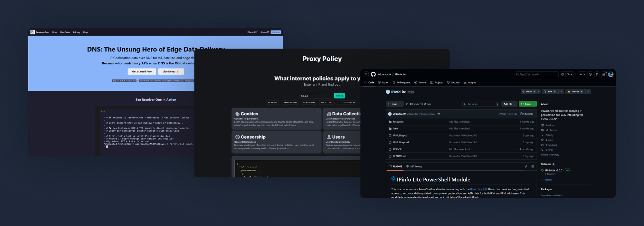Open the GitHub notifications inbox icon
The height and width of the screenshot is (226, 644).
point(604,74)
